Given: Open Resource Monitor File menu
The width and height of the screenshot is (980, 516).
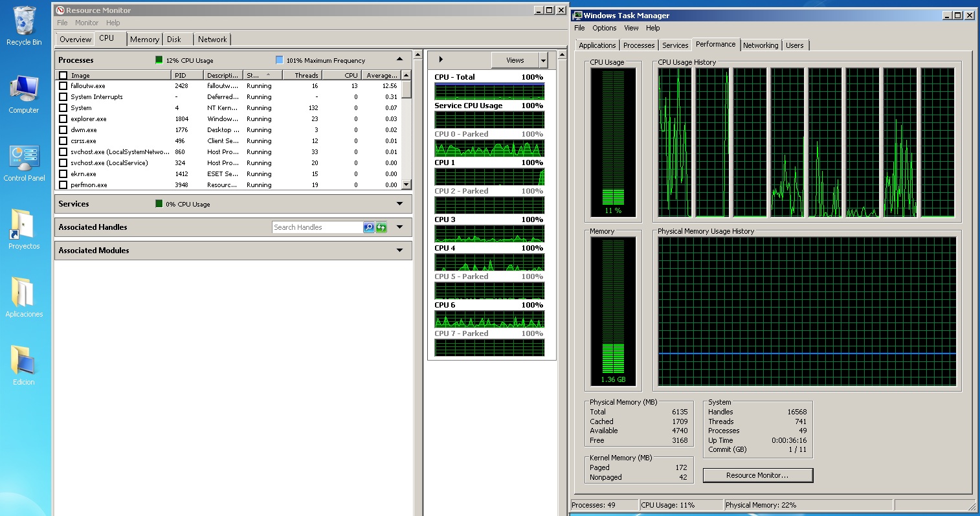Looking at the screenshot, I should pos(62,23).
